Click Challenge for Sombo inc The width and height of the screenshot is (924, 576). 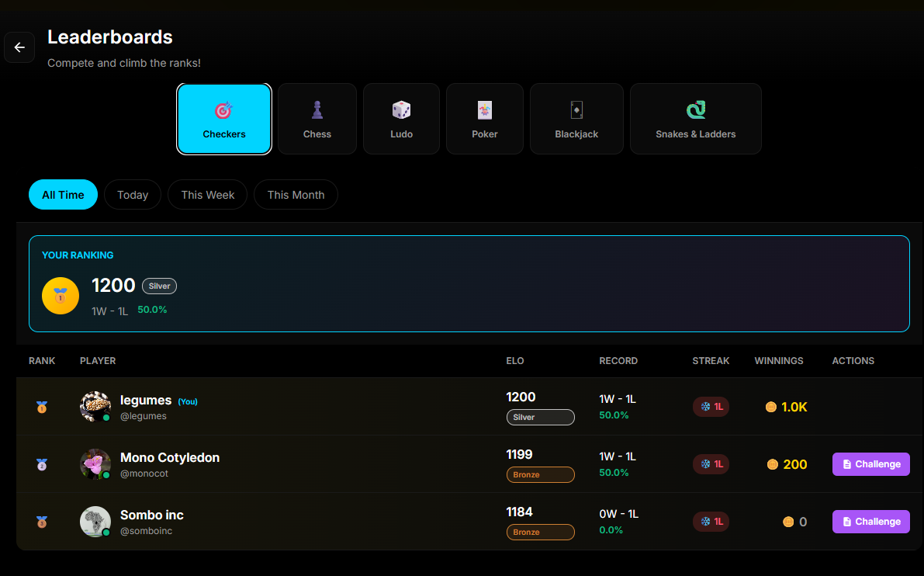[x=870, y=521]
